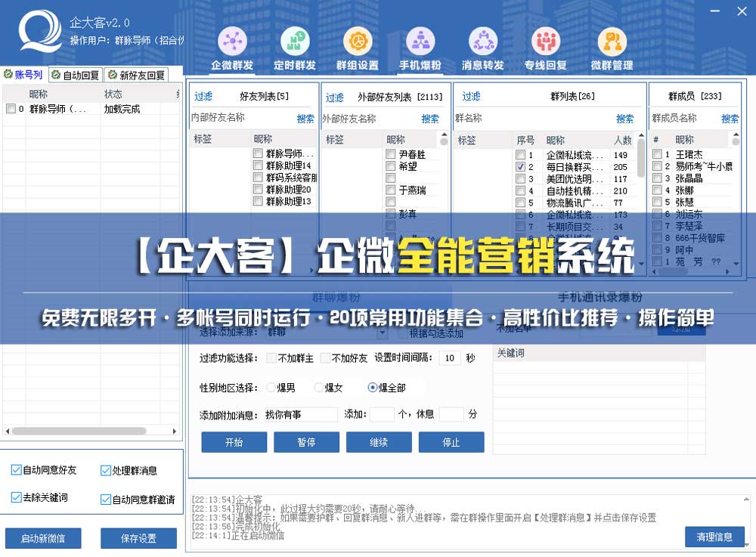Switch to the 新好友回复 tab
The height and width of the screenshot is (557, 756).
point(136,75)
